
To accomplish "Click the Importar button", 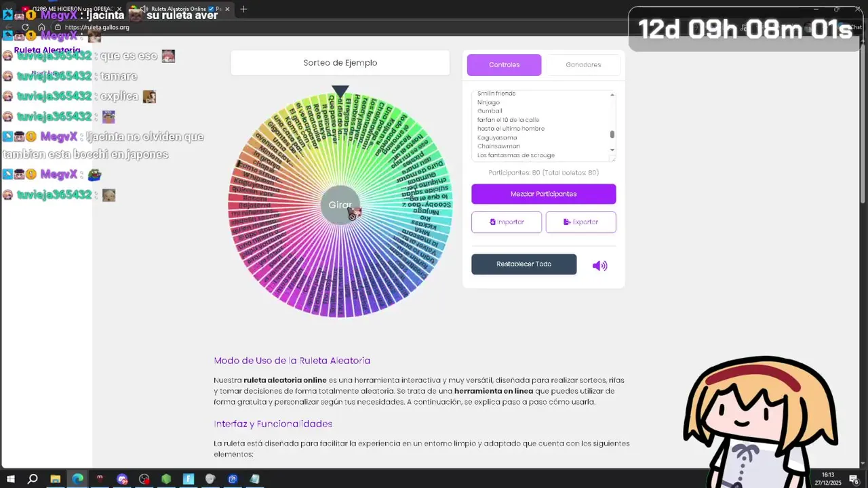I will (507, 222).
